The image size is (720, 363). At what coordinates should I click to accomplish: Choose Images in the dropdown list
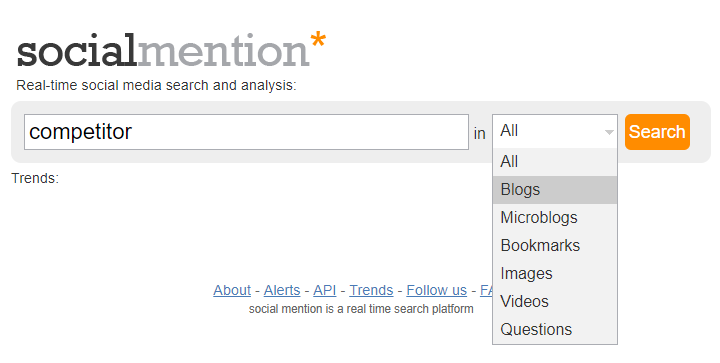pyautogui.click(x=555, y=274)
